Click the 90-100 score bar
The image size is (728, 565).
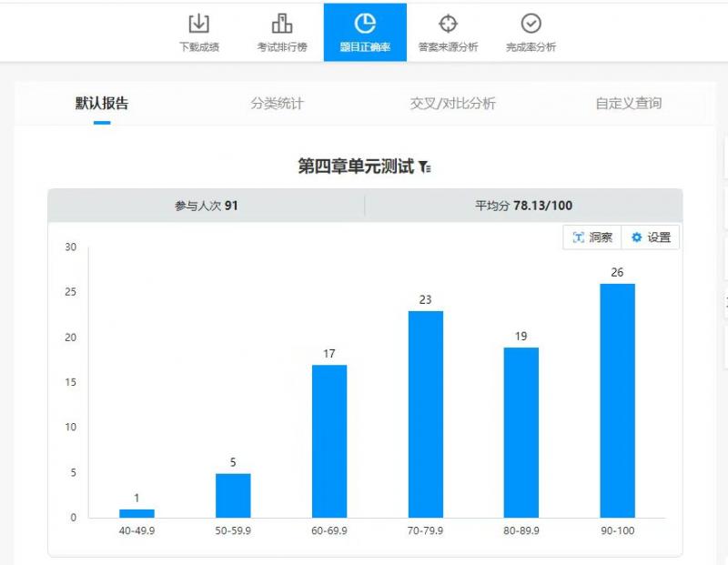618,400
